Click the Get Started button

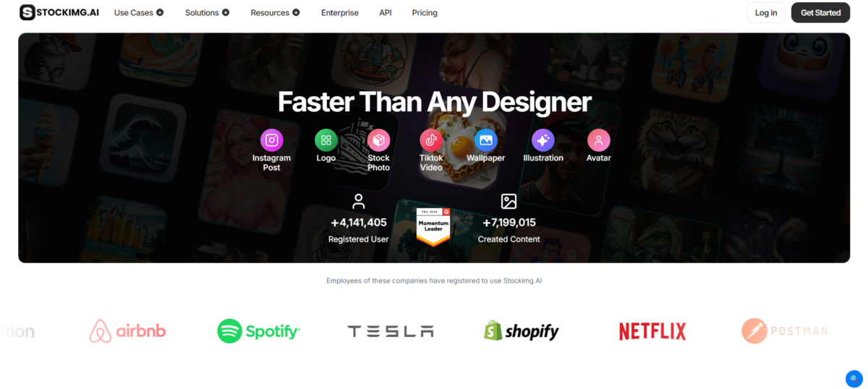coord(820,12)
